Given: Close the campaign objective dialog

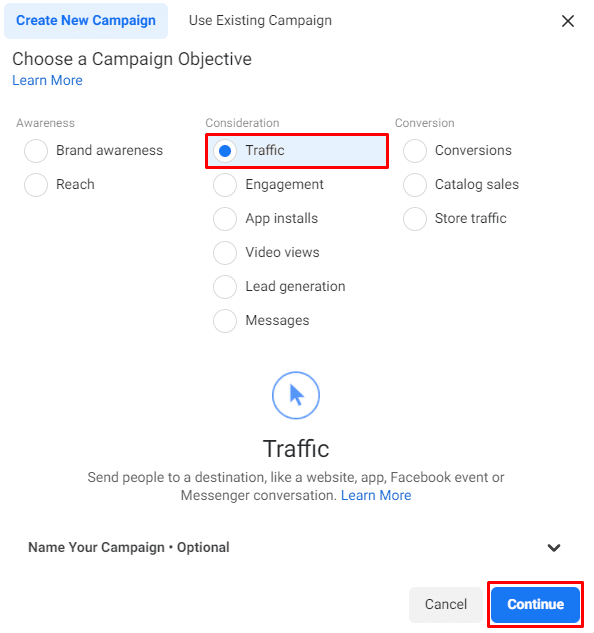Looking at the screenshot, I should [567, 21].
